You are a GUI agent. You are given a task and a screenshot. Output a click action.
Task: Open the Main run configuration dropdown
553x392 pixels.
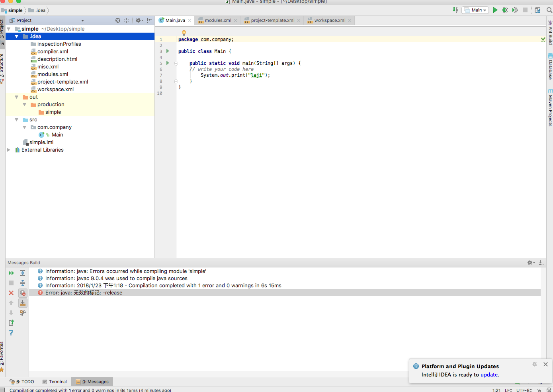(475, 10)
